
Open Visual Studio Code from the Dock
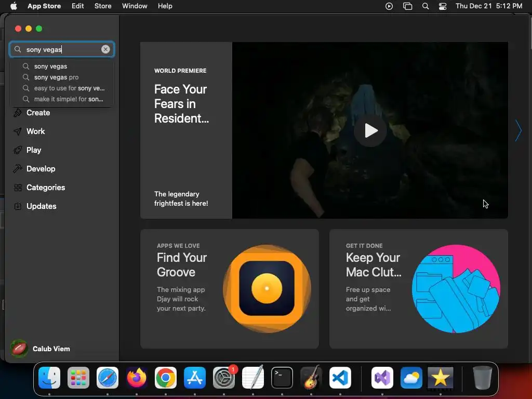coord(340,378)
